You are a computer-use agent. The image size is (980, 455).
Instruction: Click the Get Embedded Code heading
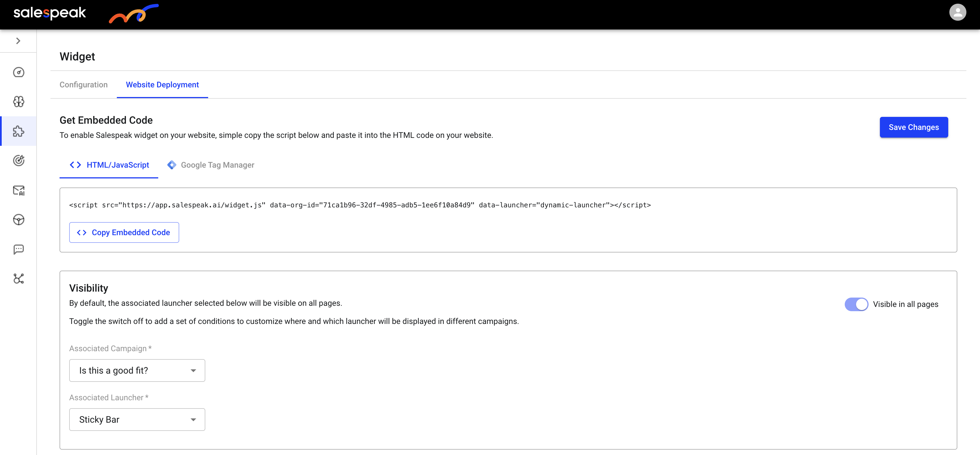point(106,120)
